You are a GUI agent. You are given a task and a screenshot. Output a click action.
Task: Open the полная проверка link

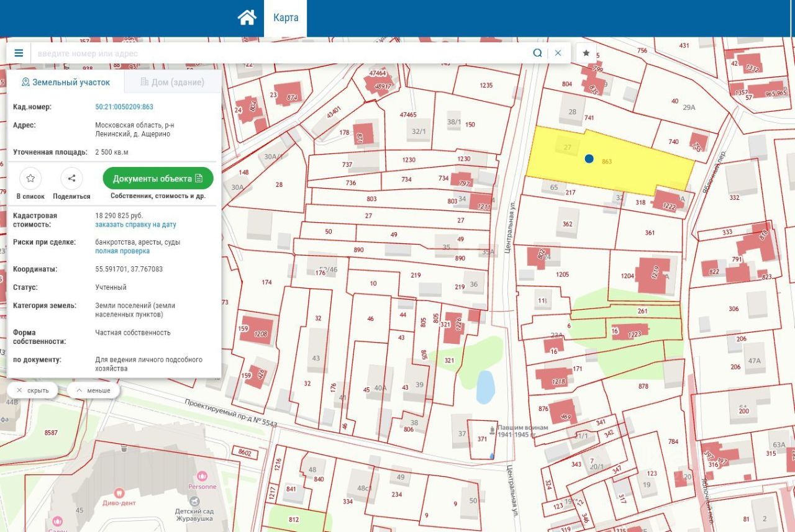(x=122, y=251)
